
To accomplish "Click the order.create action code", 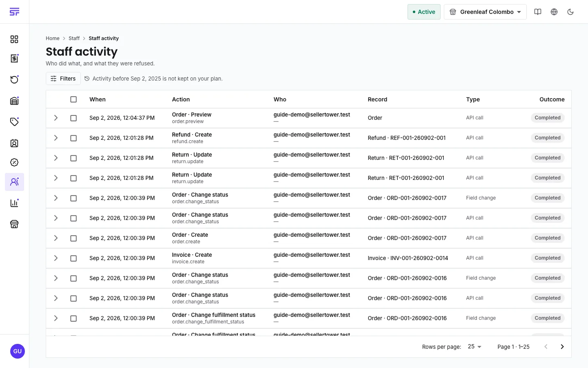I will point(186,242).
